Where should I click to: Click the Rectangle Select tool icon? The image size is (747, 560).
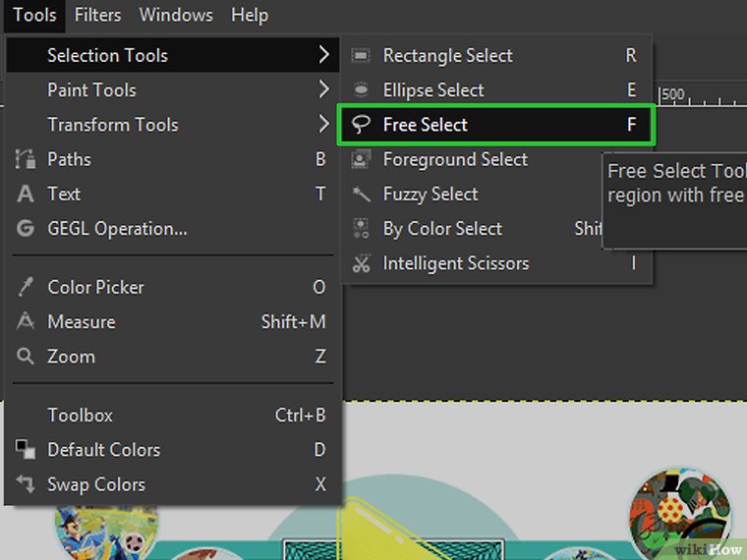(361, 56)
